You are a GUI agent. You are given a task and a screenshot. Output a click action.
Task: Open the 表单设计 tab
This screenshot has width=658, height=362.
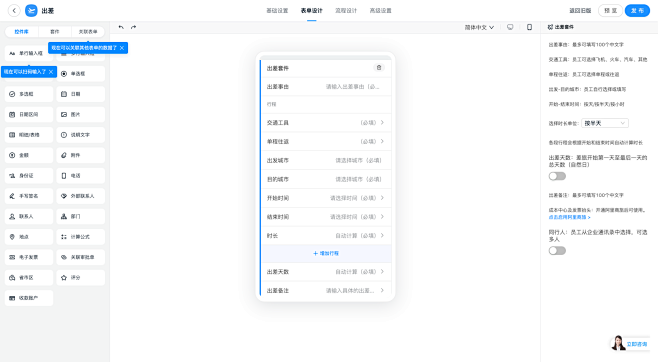point(312,10)
